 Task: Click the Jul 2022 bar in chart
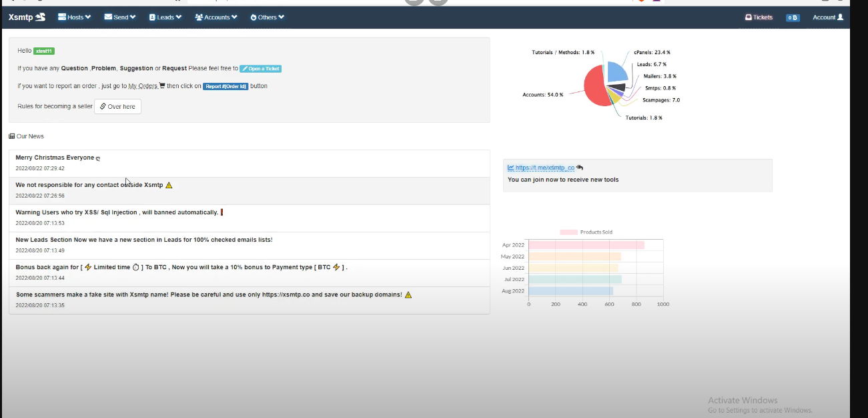click(575, 279)
